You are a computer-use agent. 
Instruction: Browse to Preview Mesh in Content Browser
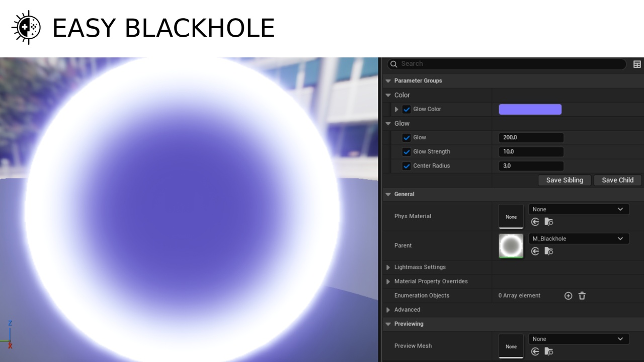pyautogui.click(x=549, y=351)
